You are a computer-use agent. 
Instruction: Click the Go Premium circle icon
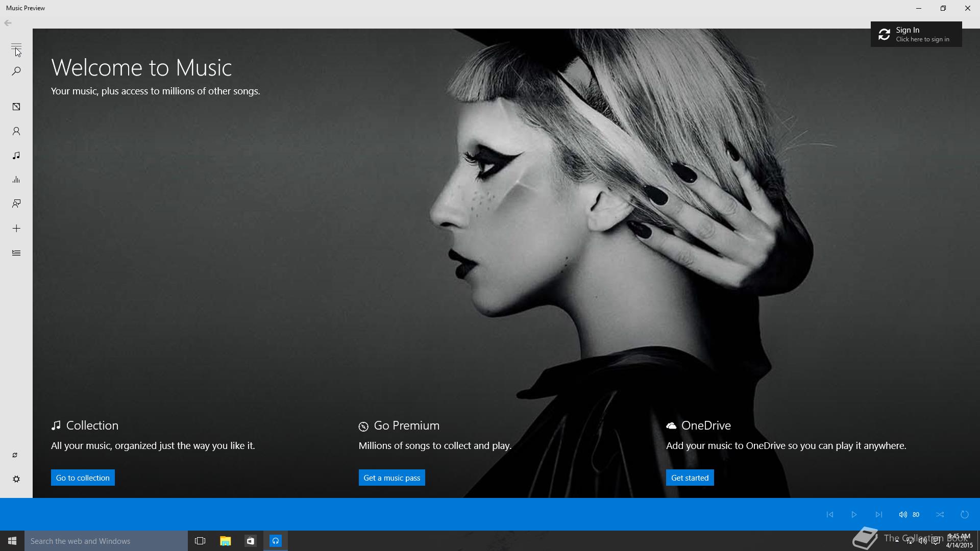click(x=363, y=427)
